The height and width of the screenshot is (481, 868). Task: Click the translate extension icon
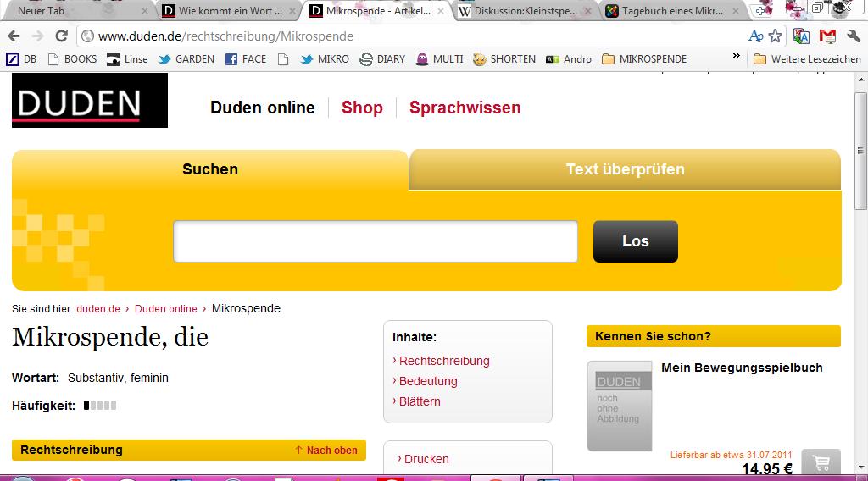click(801, 36)
